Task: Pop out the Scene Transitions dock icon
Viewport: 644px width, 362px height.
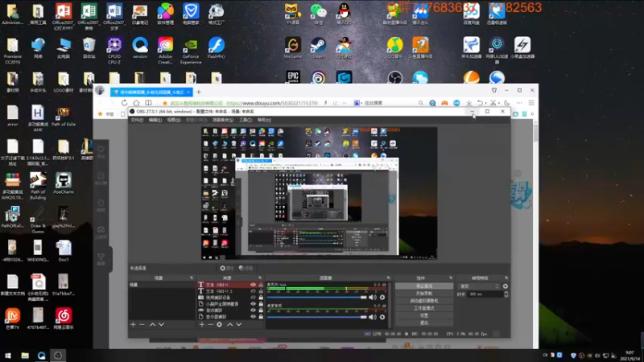Action: click(506, 278)
